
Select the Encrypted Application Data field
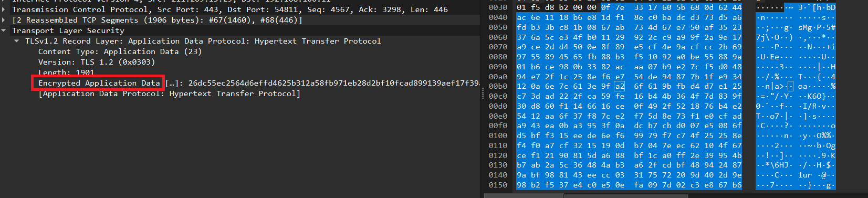pos(99,83)
